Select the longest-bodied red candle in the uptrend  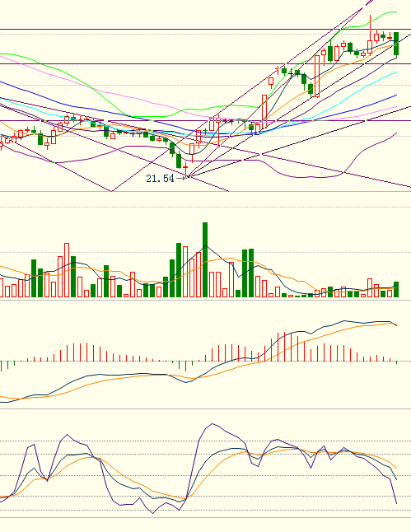[317, 77]
